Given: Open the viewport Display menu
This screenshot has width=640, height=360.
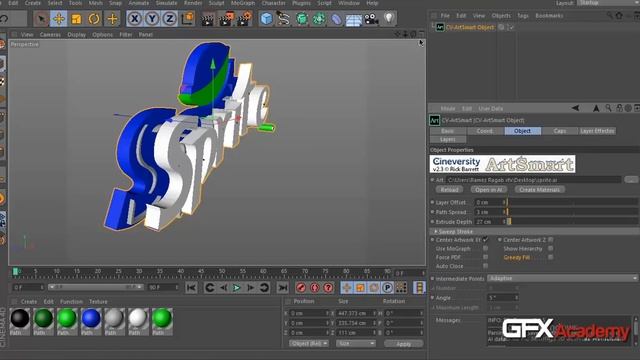Looking at the screenshot, I should coord(76,35).
